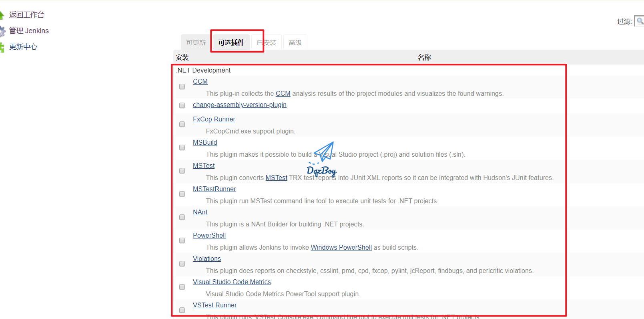Viewport: 644px width, 319px height.
Task: Click the magnifier icon in filter box
Action: 640,21
